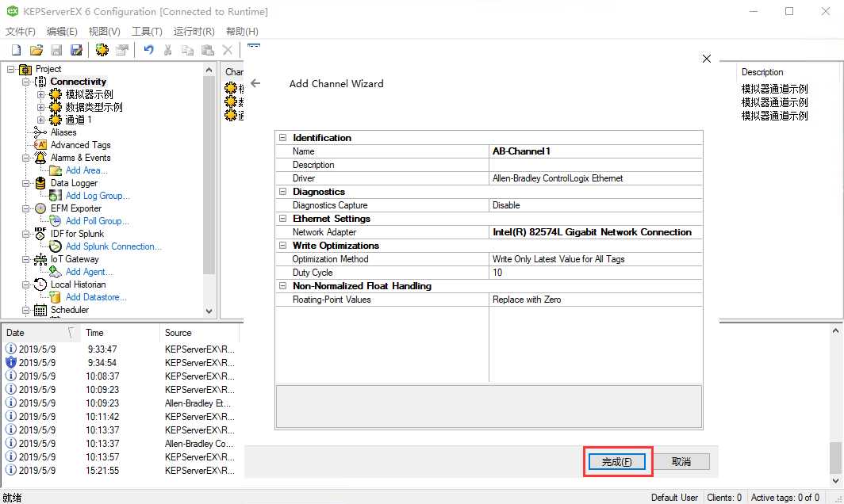Image resolution: width=844 pixels, height=504 pixels.
Task: Open the 工具(T) menu
Action: coord(147,31)
